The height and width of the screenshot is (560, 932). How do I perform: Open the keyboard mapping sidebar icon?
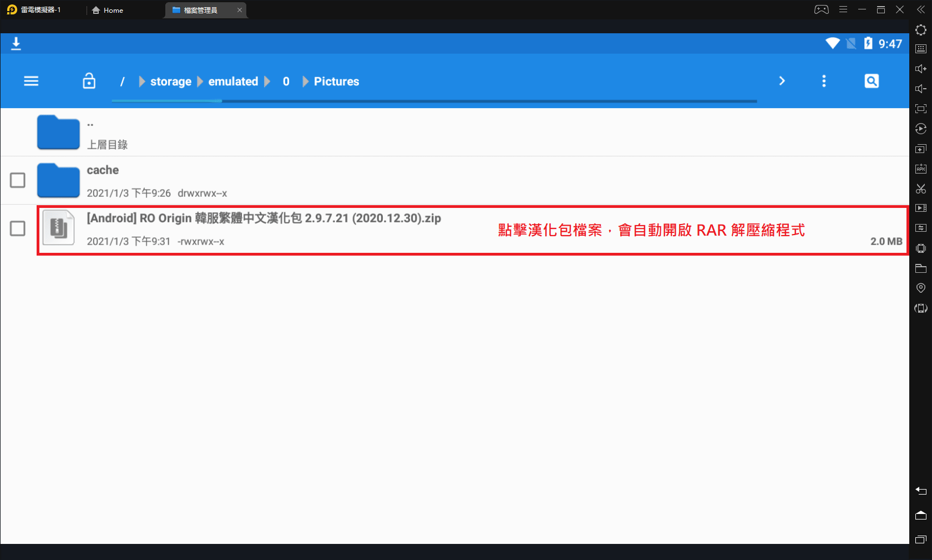click(921, 49)
